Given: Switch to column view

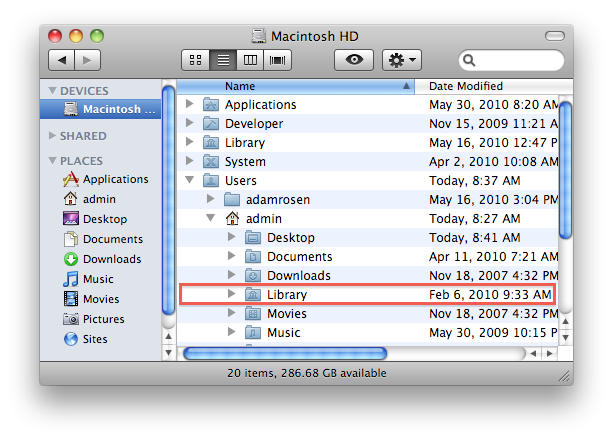Looking at the screenshot, I should point(250,60).
